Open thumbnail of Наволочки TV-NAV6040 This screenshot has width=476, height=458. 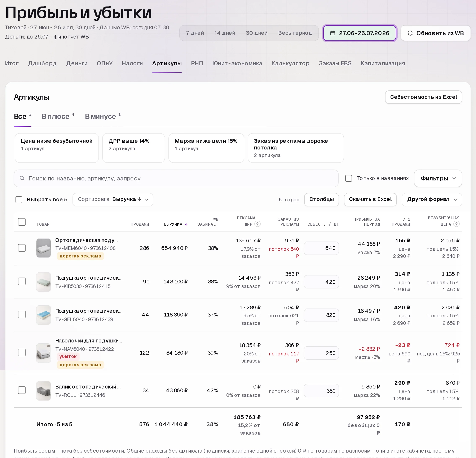click(43, 353)
